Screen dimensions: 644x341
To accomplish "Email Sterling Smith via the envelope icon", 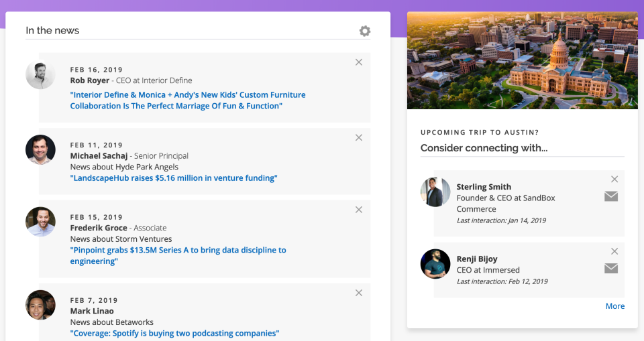I will [610, 196].
